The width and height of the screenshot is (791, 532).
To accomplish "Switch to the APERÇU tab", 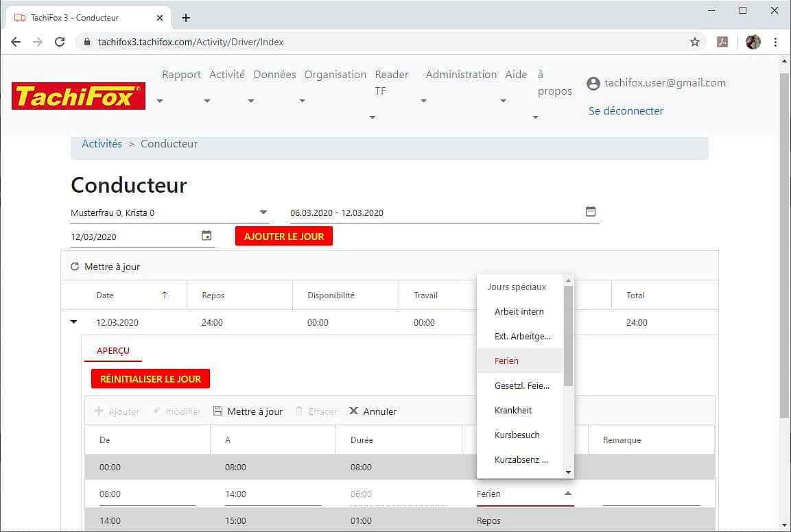I will click(x=113, y=350).
